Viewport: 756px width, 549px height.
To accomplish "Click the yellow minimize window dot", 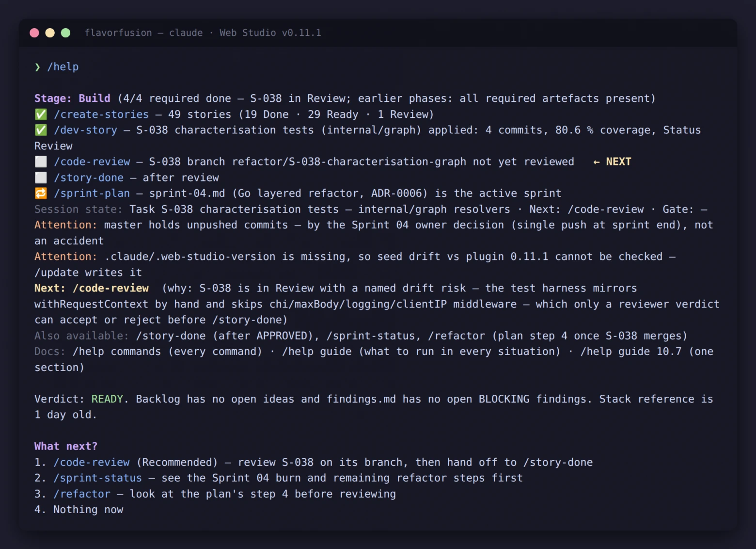I will tap(50, 33).
